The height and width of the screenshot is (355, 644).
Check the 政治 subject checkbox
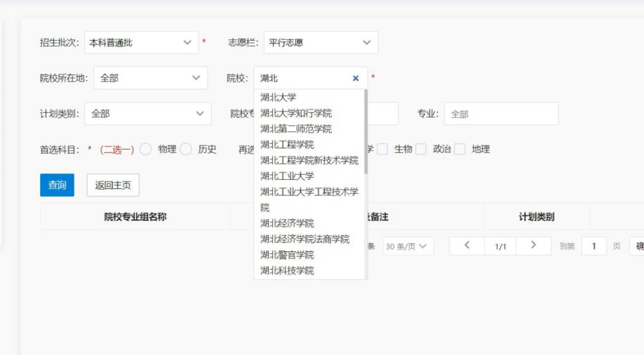(x=421, y=149)
